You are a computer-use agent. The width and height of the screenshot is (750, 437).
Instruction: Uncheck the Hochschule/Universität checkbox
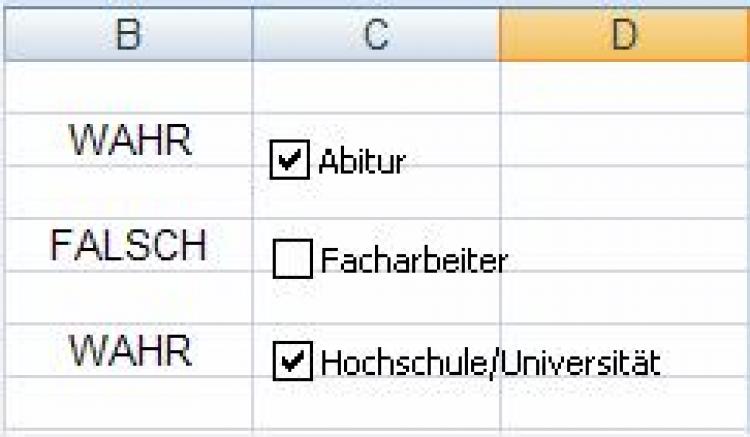[x=291, y=361]
